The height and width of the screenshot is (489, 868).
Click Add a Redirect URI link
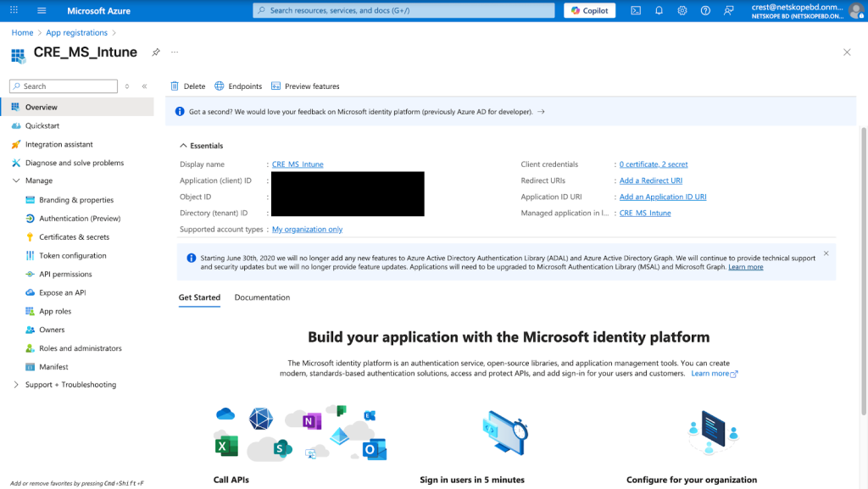coord(651,181)
